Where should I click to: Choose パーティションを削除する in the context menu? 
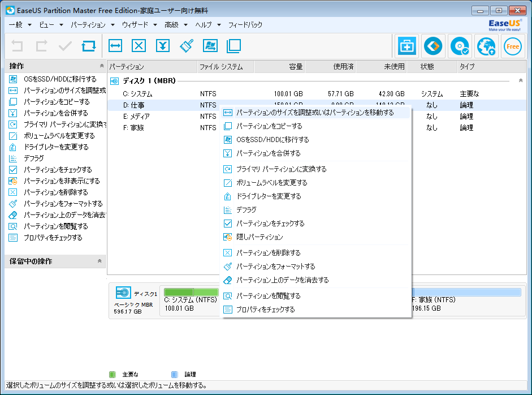315,253
